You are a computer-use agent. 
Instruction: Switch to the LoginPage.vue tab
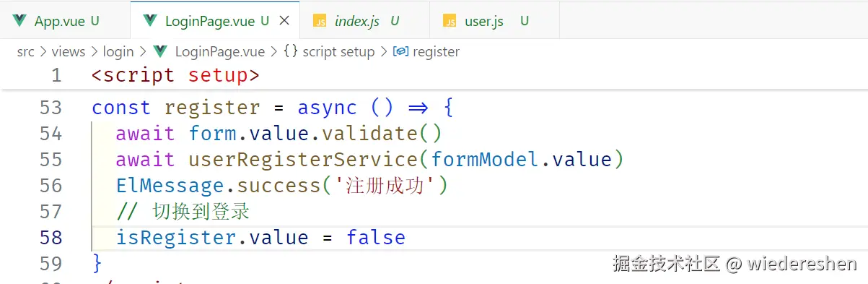pyautogui.click(x=216, y=21)
